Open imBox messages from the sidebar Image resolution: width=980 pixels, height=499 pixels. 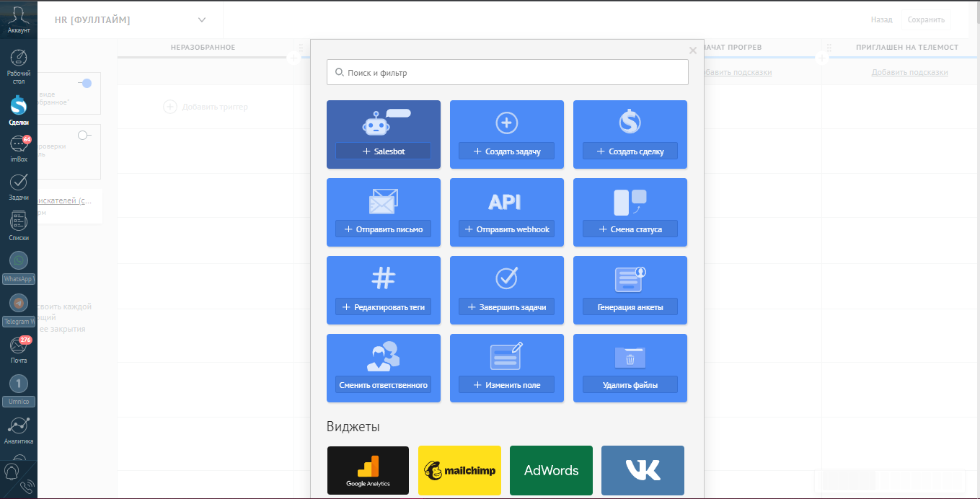pyautogui.click(x=19, y=149)
